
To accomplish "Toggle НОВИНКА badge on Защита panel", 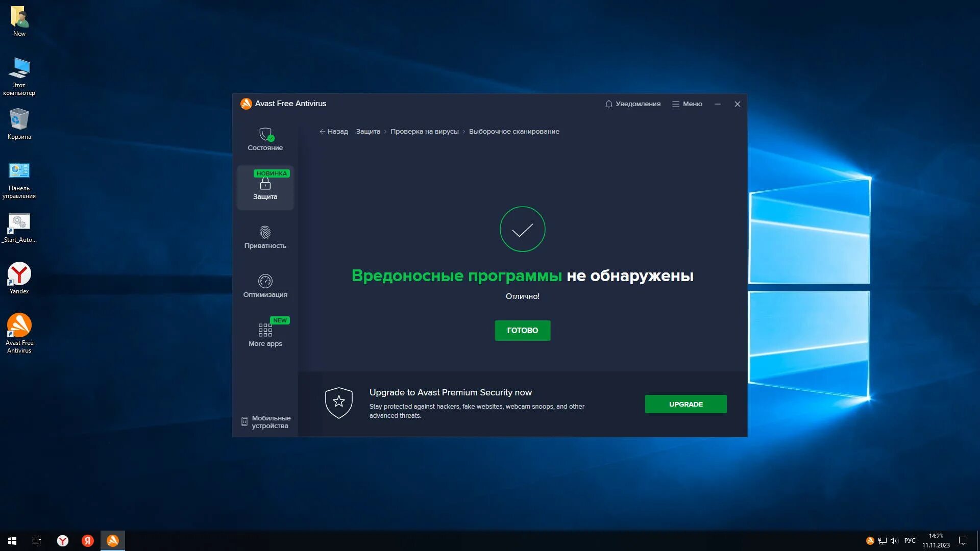I will pos(272,173).
